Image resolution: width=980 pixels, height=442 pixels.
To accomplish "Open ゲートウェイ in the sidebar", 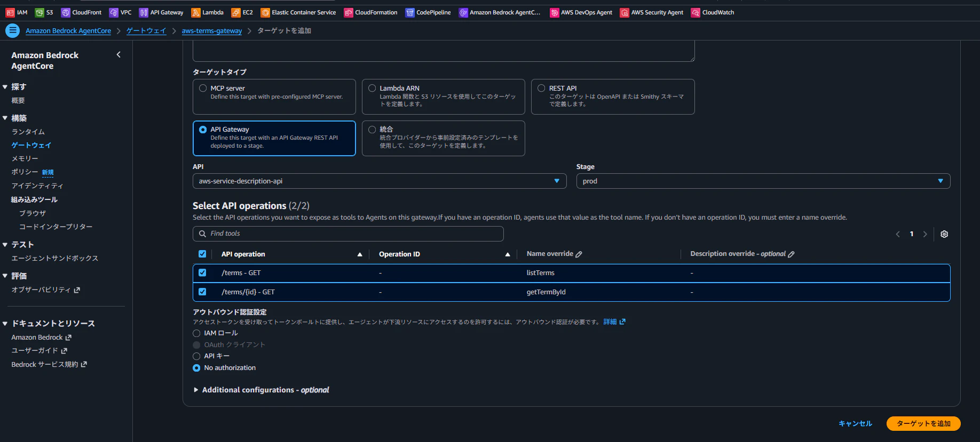I will coord(31,145).
